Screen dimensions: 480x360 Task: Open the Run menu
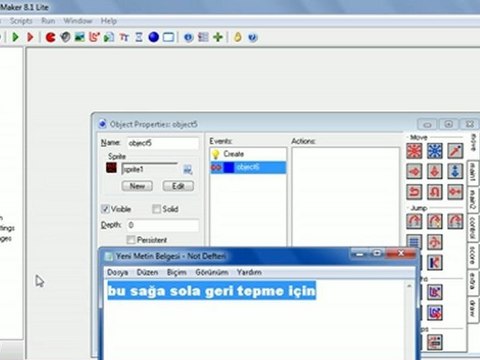48,21
